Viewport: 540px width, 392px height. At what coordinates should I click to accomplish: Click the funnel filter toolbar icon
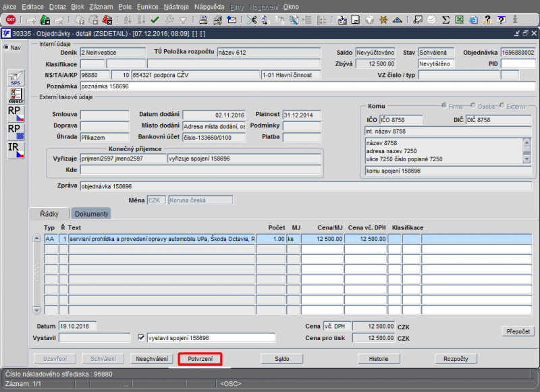(x=183, y=20)
